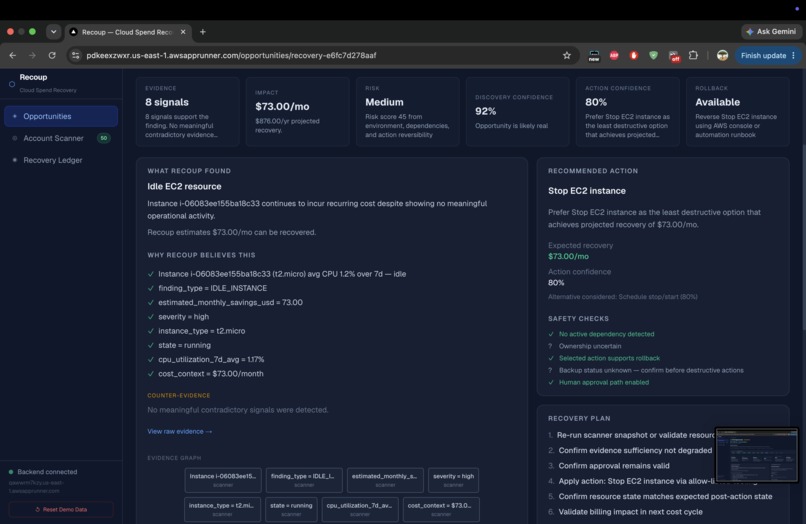
Task: Select the Recoup — Cloud Spend tab
Action: click(x=126, y=32)
